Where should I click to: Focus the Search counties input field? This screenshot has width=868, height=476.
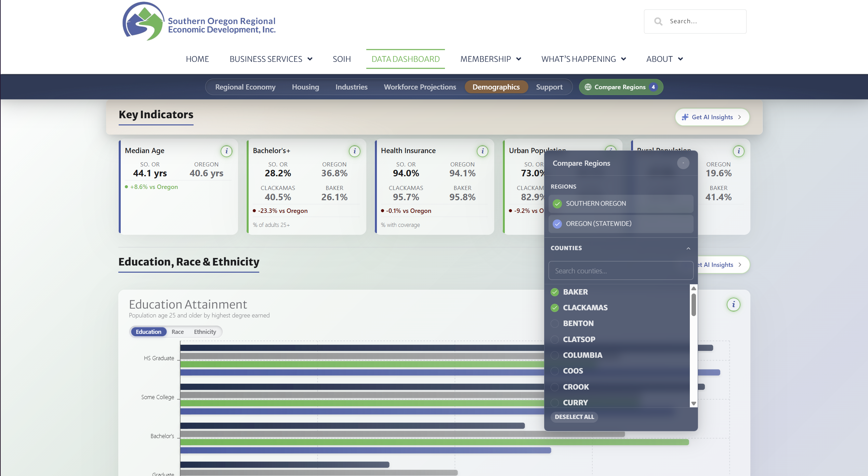click(621, 271)
